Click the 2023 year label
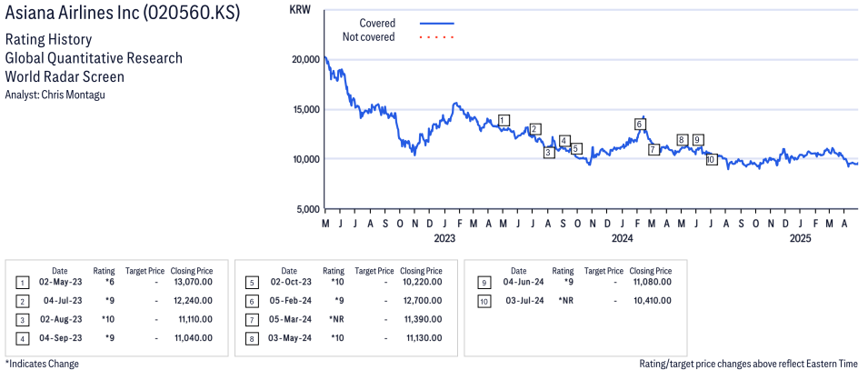Viewport: 868px width, 370px height. [444, 239]
